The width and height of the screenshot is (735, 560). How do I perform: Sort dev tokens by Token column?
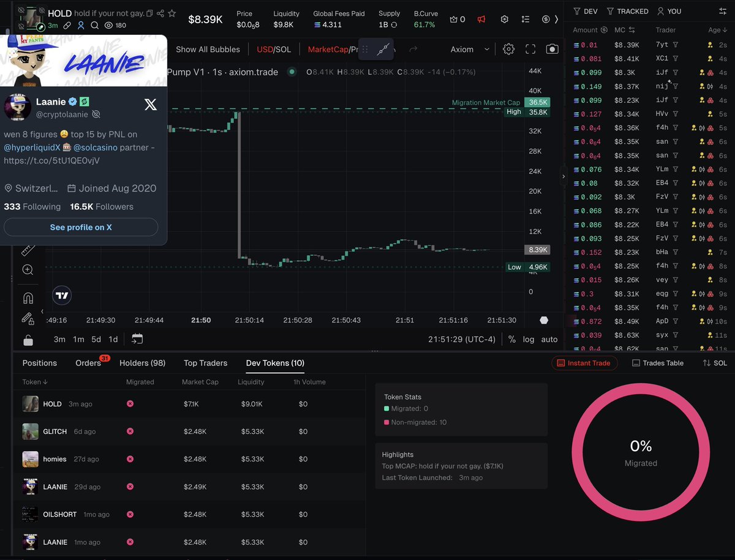pyautogui.click(x=35, y=382)
